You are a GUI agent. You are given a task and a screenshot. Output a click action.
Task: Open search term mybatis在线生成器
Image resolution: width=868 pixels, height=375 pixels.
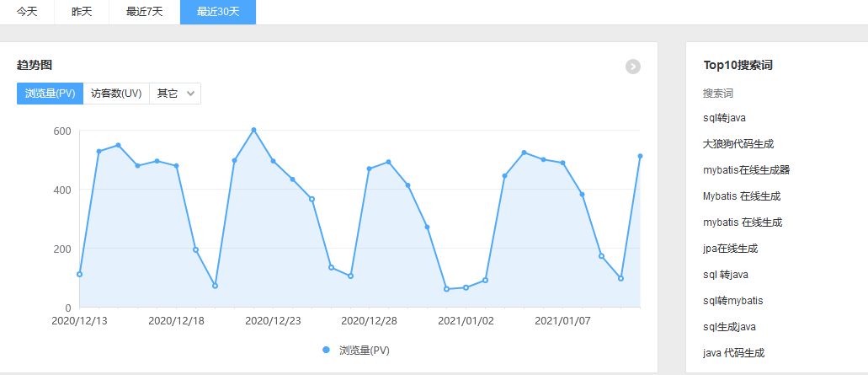(746, 170)
